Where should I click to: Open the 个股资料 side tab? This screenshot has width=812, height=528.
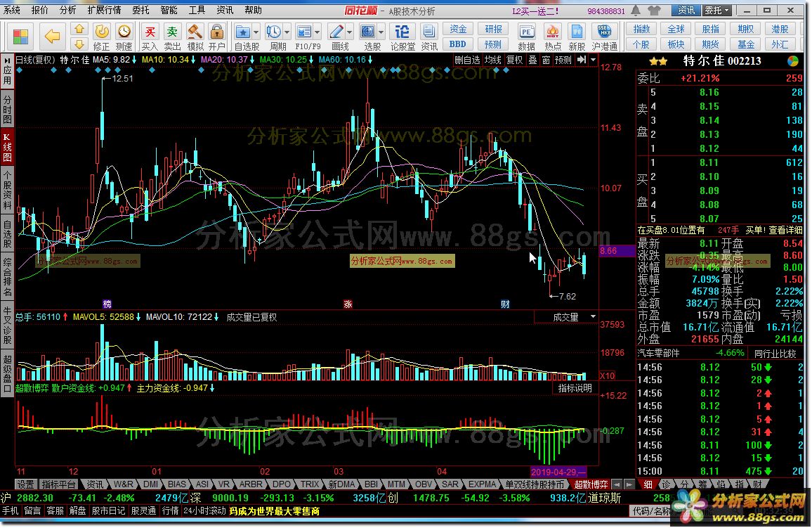click(x=7, y=191)
